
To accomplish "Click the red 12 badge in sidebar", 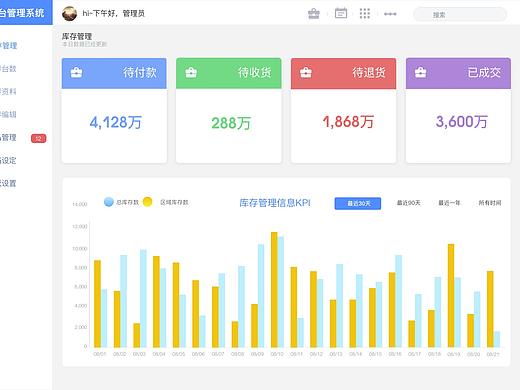I will pos(38,138).
